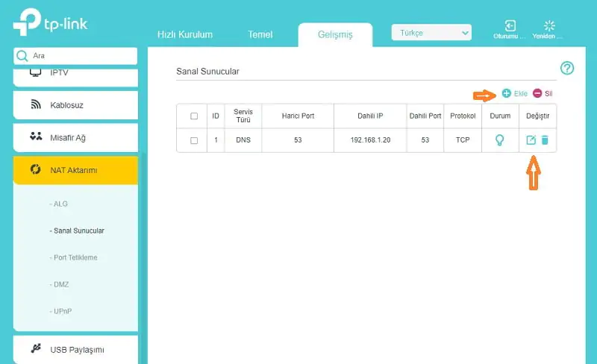Click the NAT Aktarımı circular arrows icon
The width and height of the screenshot is (597, 364).
point(35,169)
